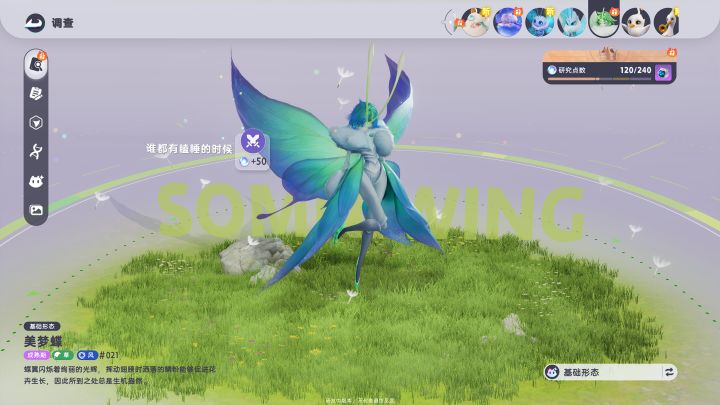Image resolution: width=720 pixels, height=405 pixels.
Task: Click the creature description paragraph
Action: [120, 375]
